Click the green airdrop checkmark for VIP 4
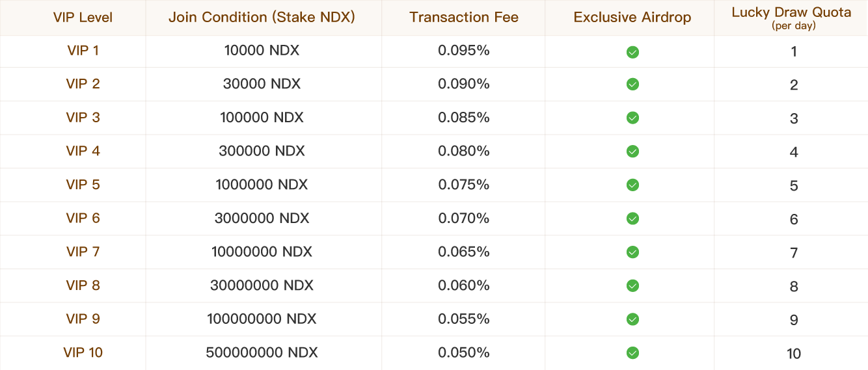This screenshot has height=370, width=868. [632, 152]
